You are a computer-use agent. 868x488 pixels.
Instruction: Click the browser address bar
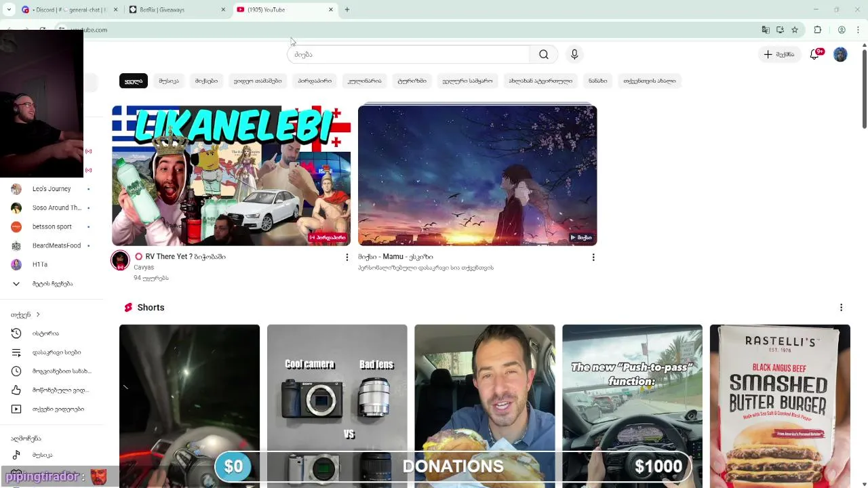coord(407,30)
